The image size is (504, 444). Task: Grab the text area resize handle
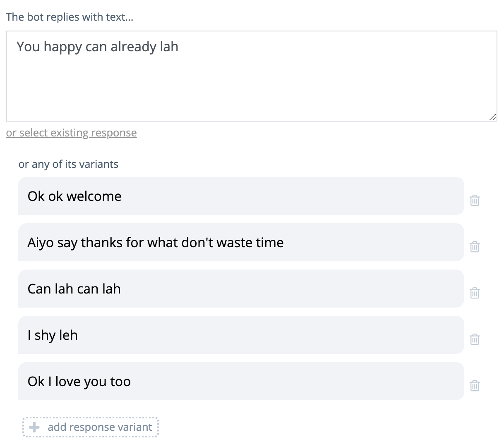[x=492, y=117]
